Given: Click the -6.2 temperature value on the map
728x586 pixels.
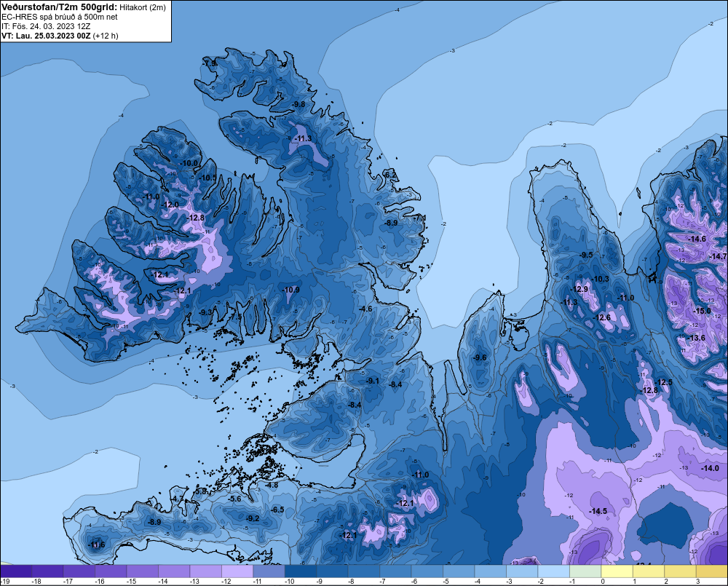Looking at the screenshot, I should click(x=390, y=175).
